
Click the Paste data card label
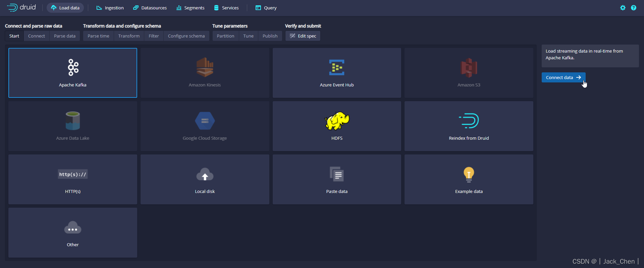point(337,191)
